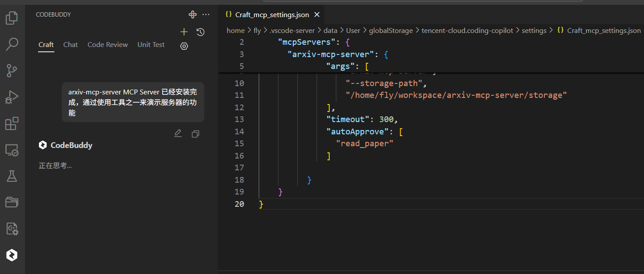The image size is (644, 274).
Task: Click the Craft_mcp_settings.json breadcrumb file segment
Action: coord(604,30)
